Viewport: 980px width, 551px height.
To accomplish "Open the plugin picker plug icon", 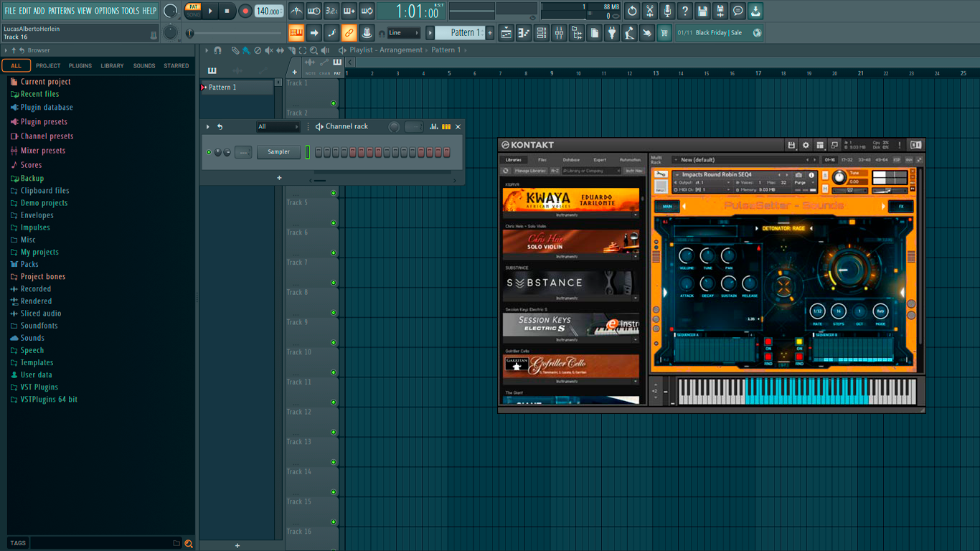I will (612, 32).
